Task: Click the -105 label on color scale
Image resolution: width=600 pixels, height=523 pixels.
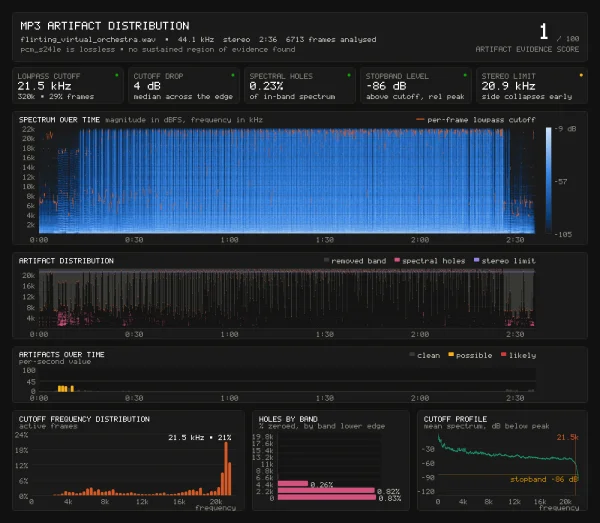Action: [x=563, y=234]
